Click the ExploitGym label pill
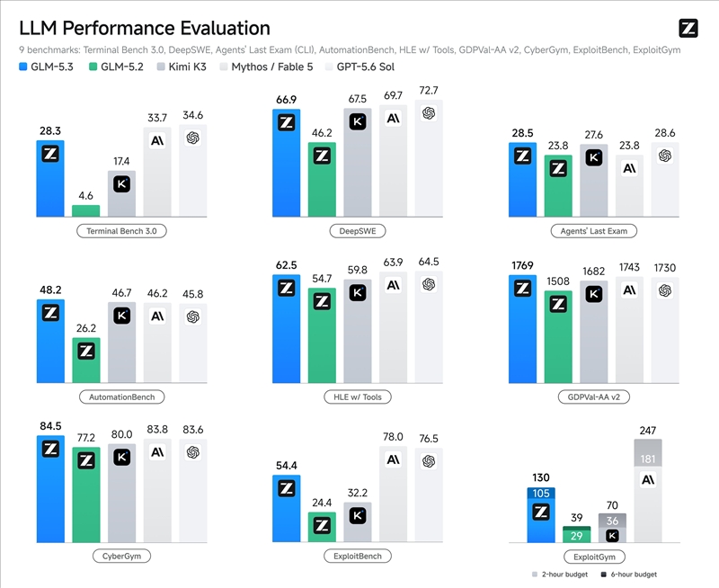The image size is (719, 588). tap(594, 557)
